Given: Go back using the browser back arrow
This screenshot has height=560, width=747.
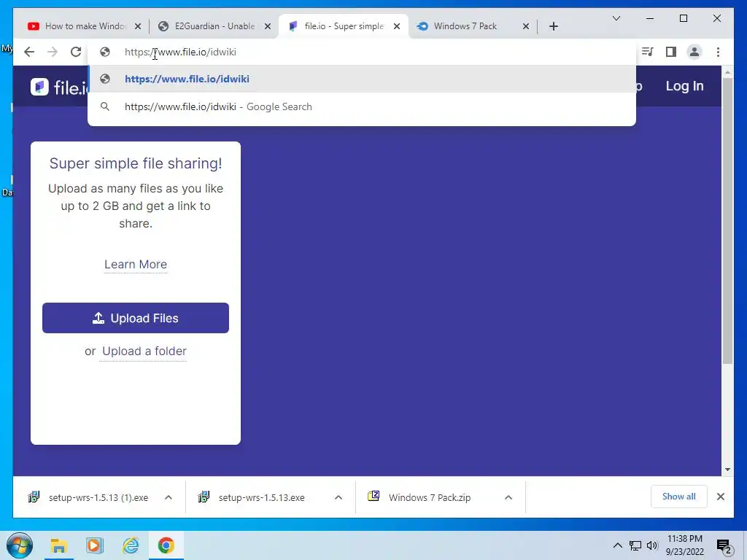Looking at the screenshot, I should [x=29, y=52].
